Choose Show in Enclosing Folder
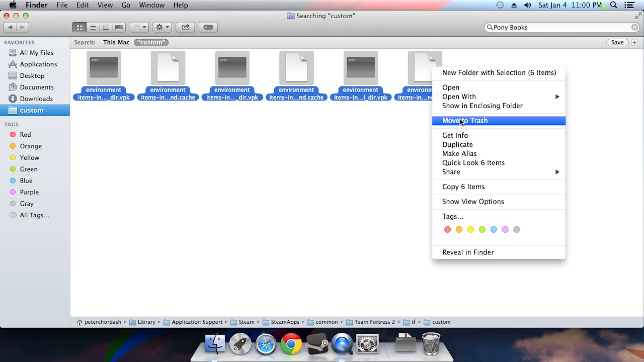The width and height of the screenshot is (644, 362). [499, 106]
